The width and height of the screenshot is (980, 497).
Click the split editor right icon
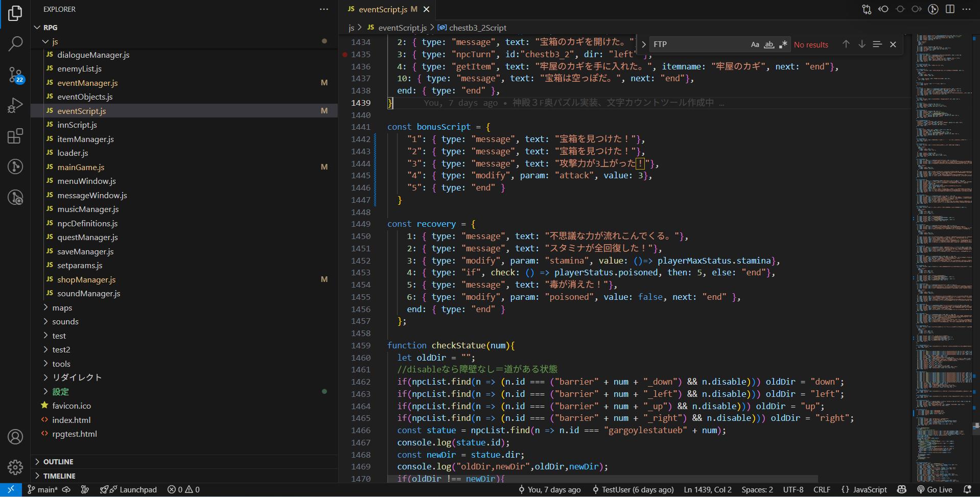pyautogui.click(x=950, y=9)
